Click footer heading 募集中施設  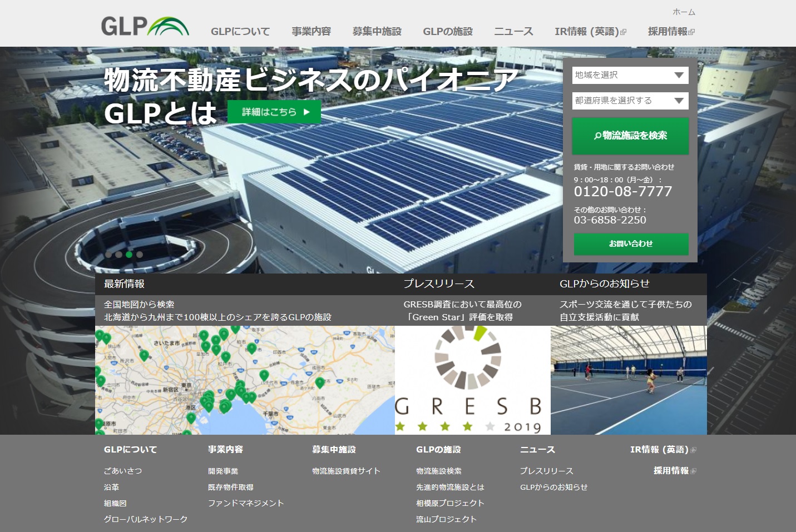(334, 450)
